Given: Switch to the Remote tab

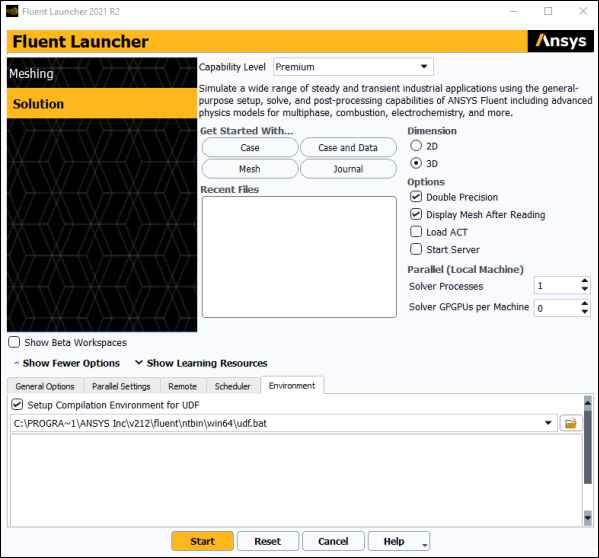Looking at the screenshot, I should (x=183, y=386).
